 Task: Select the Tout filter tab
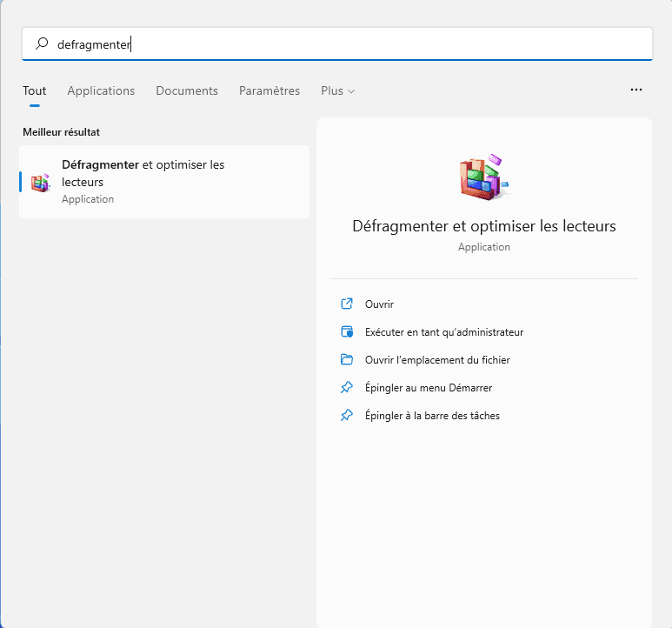(35, 91)
